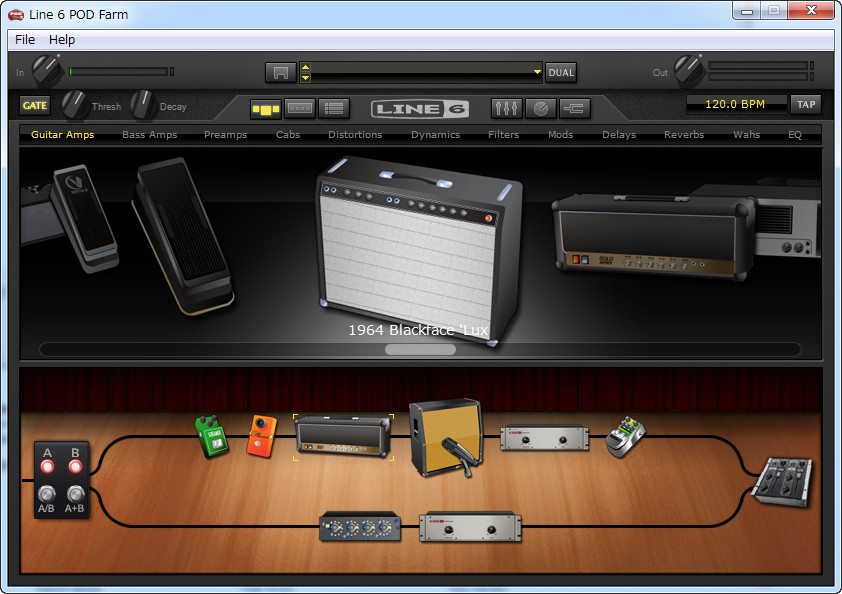
Task: Select the Cabs category tab
Action: (x=288, y=134)
